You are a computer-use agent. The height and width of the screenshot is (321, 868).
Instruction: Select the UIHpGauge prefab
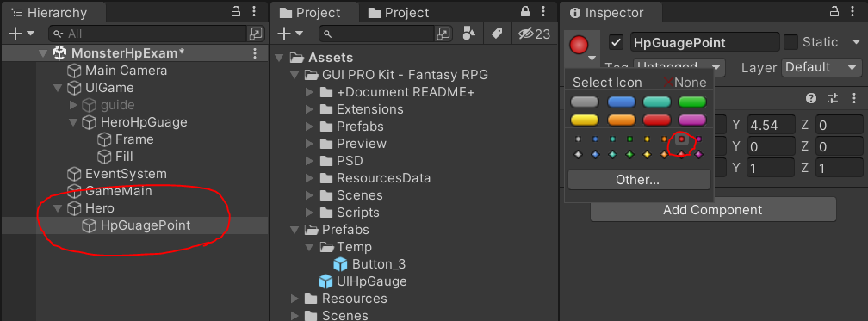tap(363, 281)
